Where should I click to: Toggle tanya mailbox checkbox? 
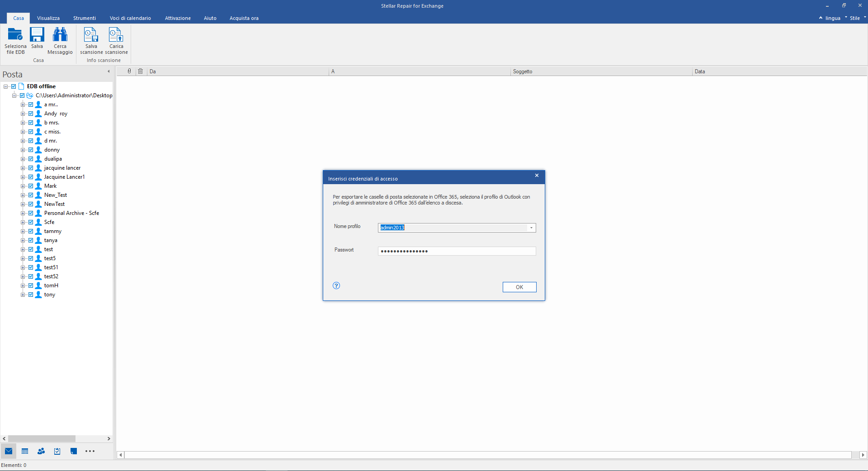(31, 240)
